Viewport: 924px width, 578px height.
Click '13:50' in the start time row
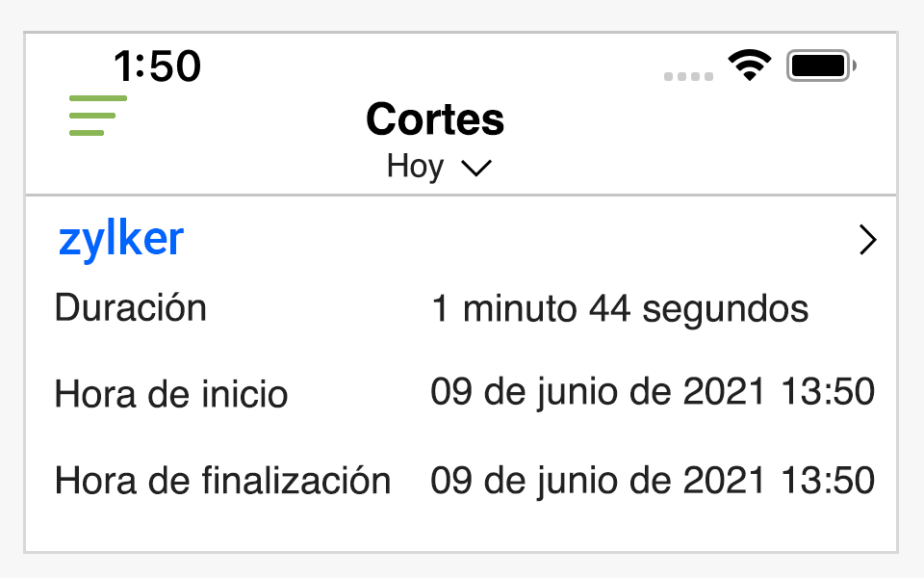point(828,392)
